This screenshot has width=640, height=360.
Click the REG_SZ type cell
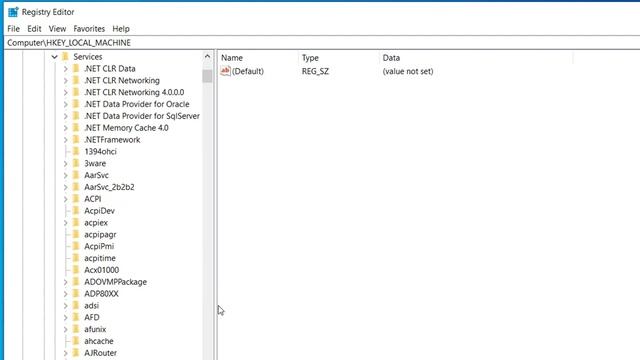pos(315,71)
